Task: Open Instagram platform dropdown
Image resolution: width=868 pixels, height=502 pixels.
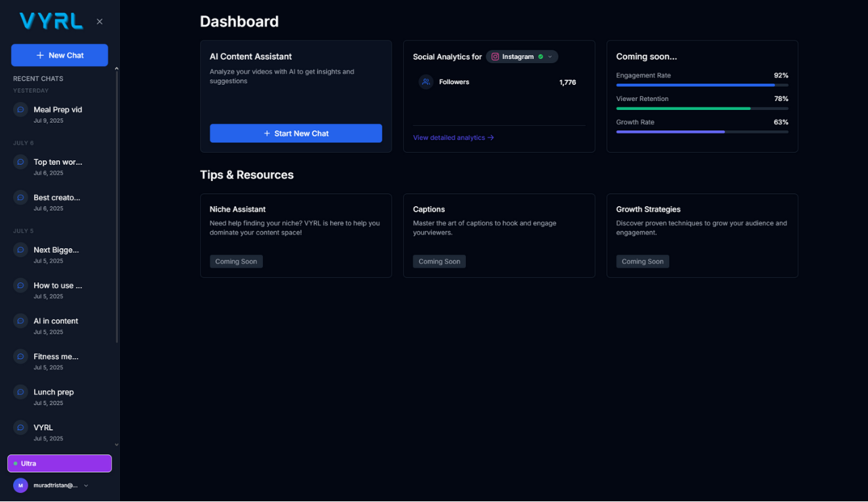Action: (522, 57)
